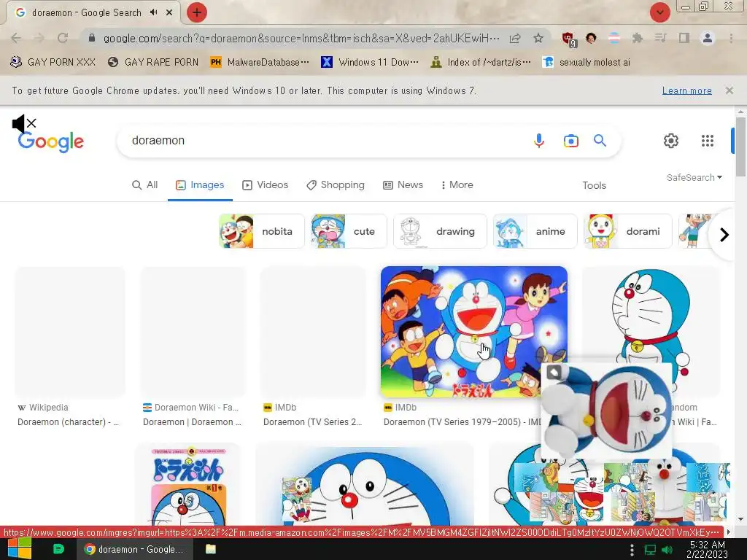Expand the SafeSearch dropdown
Image resolution: width=747 pixels, height=560 pixels.
694,178
